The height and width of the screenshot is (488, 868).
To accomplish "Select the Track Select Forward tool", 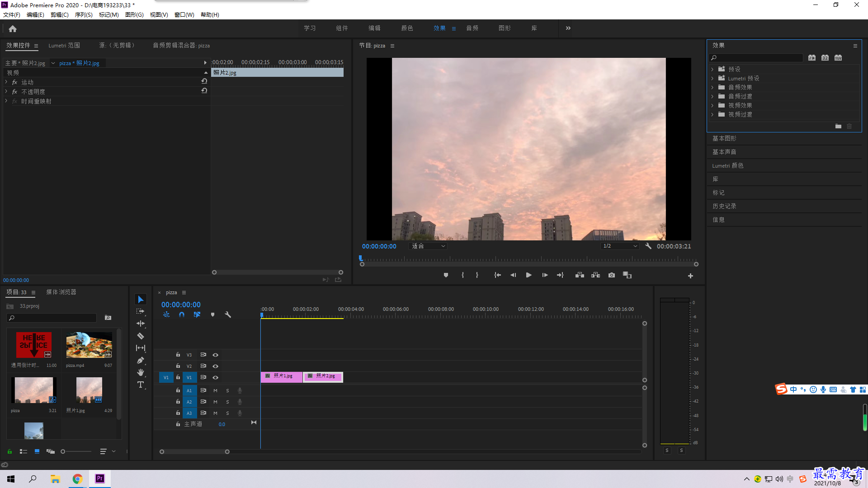I will coord(141,311).
